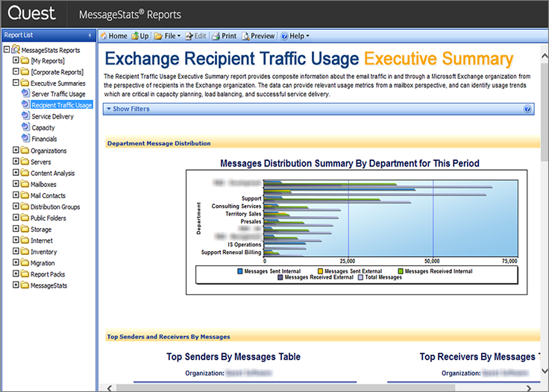Click the Help question mark icon
Screen dimensions: 549x392
284,36
